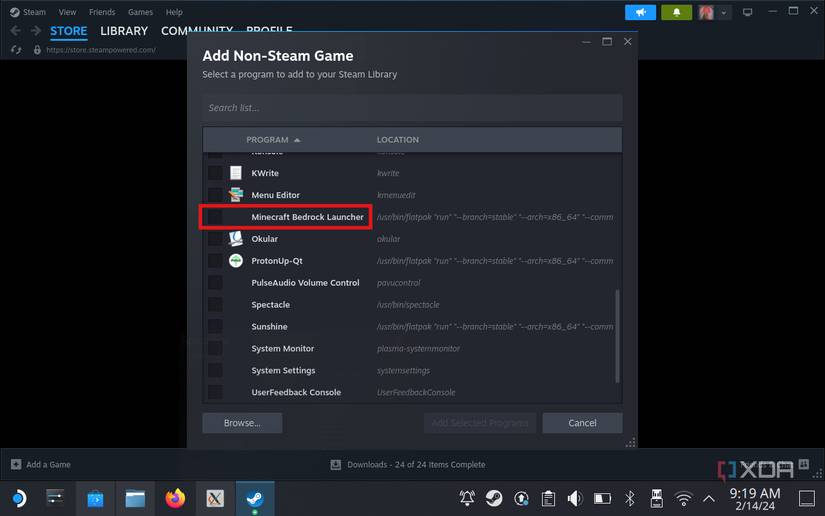Open Bluetooth tray icon
The width and height of the screenshot is (825, 516).
(x=630, y=498)
